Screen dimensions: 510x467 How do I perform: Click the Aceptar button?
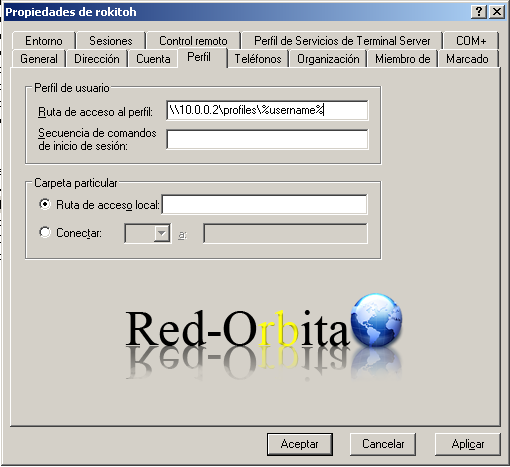(x=300, y=444)
